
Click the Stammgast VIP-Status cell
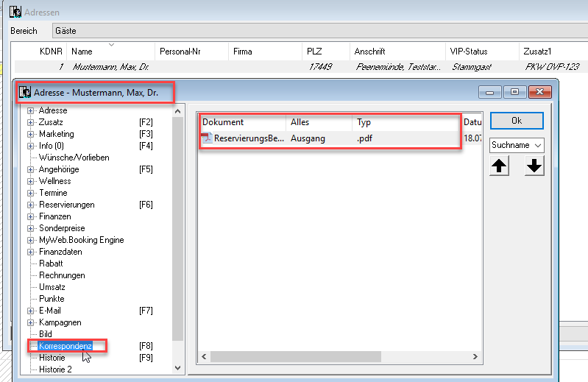(472, 67)
